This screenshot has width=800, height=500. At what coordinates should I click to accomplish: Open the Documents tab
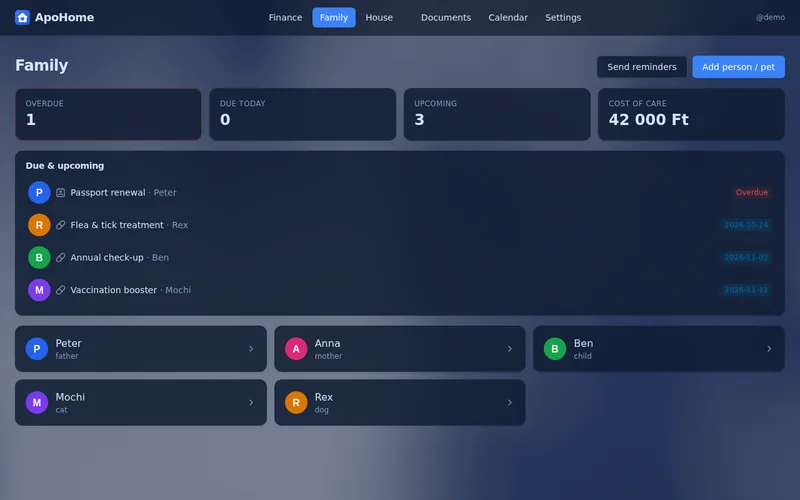[x=446, y=17]
